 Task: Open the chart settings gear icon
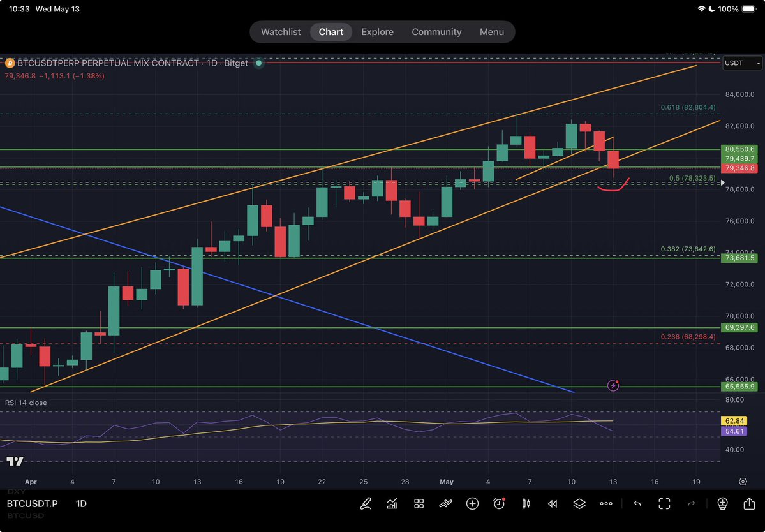tap(743, 481)
